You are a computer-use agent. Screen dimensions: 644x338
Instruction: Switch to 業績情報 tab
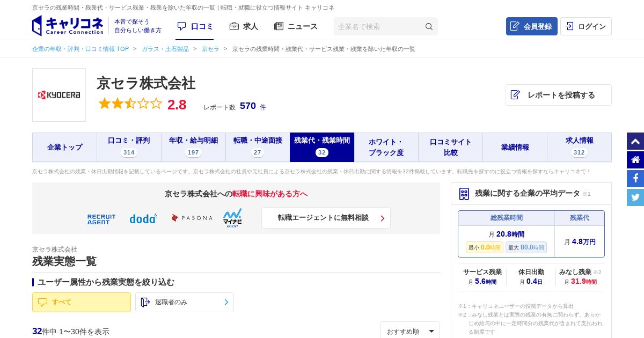point(515,147)
